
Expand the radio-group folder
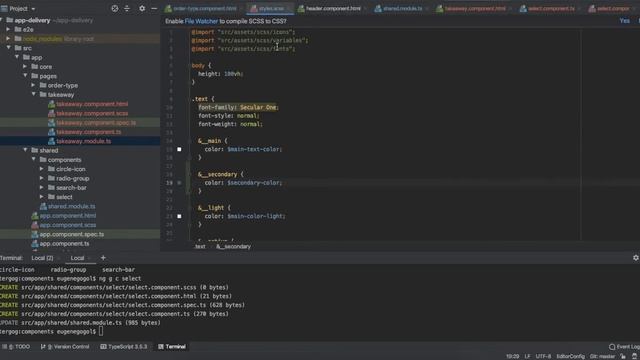pyautogui.click(x=42, y=178)
